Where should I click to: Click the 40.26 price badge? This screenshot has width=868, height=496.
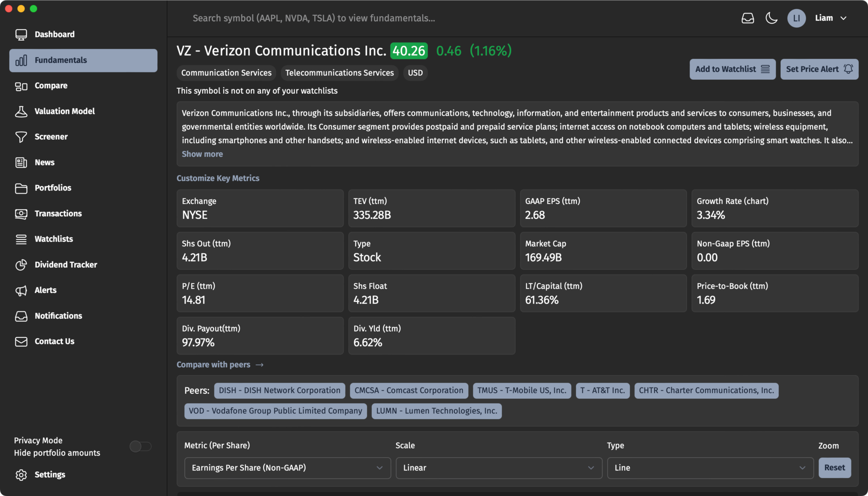409,51
